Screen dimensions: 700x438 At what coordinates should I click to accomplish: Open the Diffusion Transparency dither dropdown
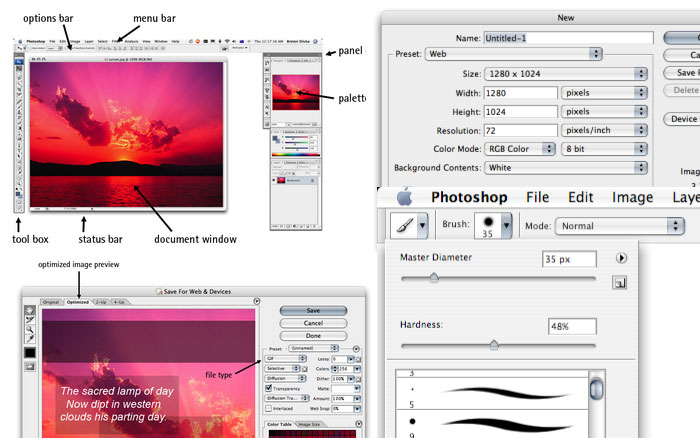287,398
